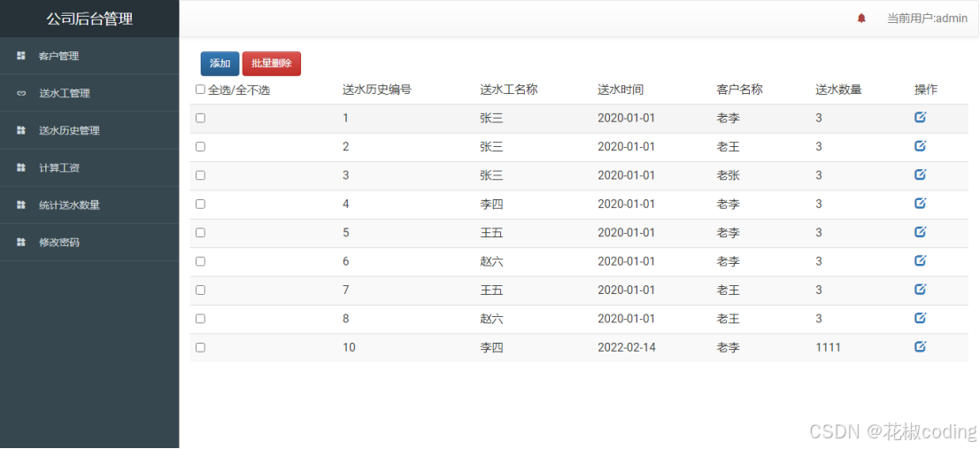This screenshot has width=980, height=449.
Task: Edit record 2 using its edit icon
Action: 920,146
